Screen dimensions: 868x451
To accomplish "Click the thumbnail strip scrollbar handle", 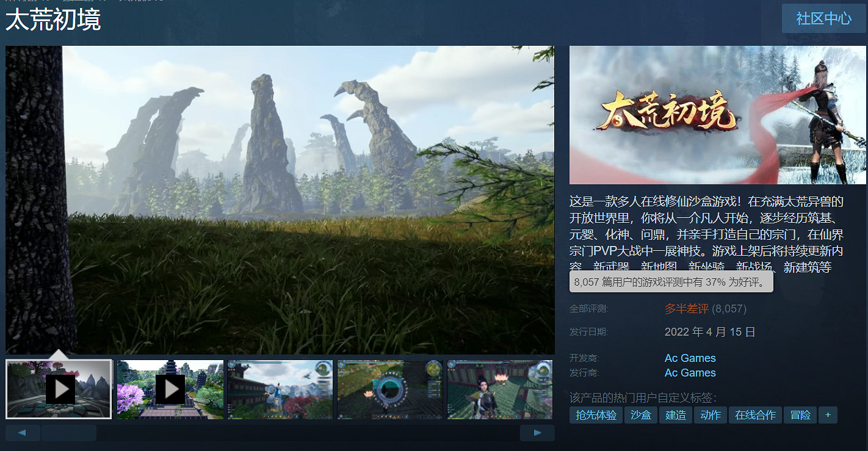I will click(x=68, y=433).
